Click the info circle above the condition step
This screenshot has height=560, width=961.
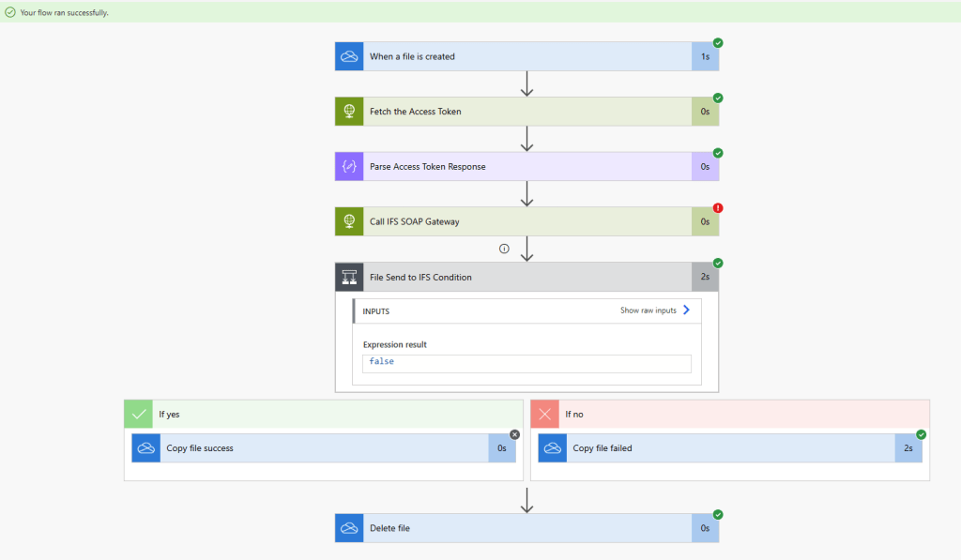[504, 249]
